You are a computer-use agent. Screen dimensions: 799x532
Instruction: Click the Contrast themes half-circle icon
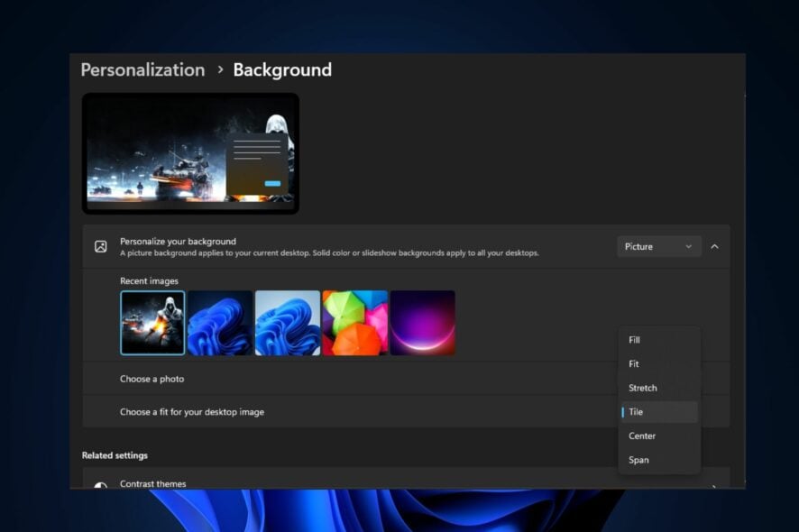101,486
